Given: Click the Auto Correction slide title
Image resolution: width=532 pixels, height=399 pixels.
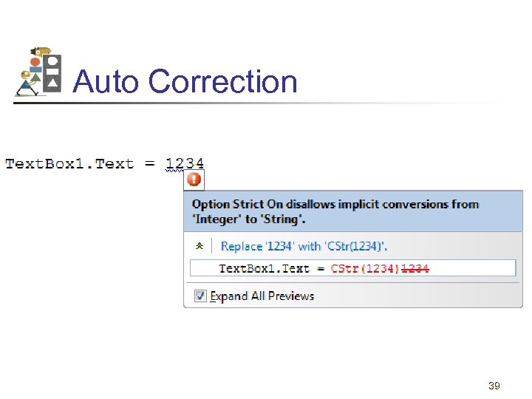Looking at the screenshot, I should pos(185,81).
